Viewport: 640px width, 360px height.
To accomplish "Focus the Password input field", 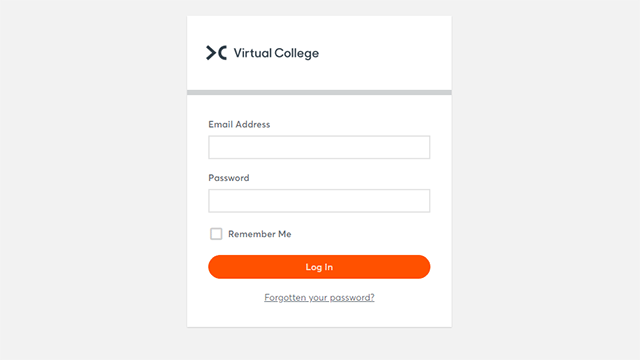I will [x=319, y=201].
